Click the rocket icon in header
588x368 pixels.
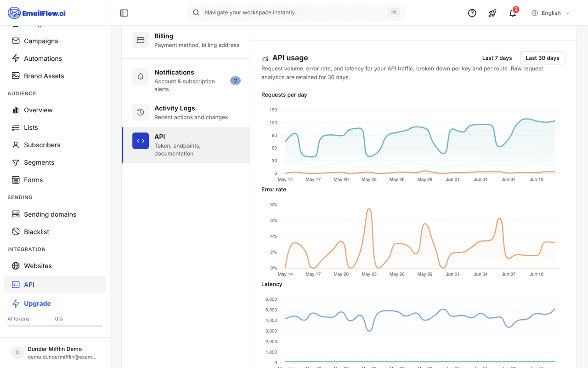tap(492, 13)
